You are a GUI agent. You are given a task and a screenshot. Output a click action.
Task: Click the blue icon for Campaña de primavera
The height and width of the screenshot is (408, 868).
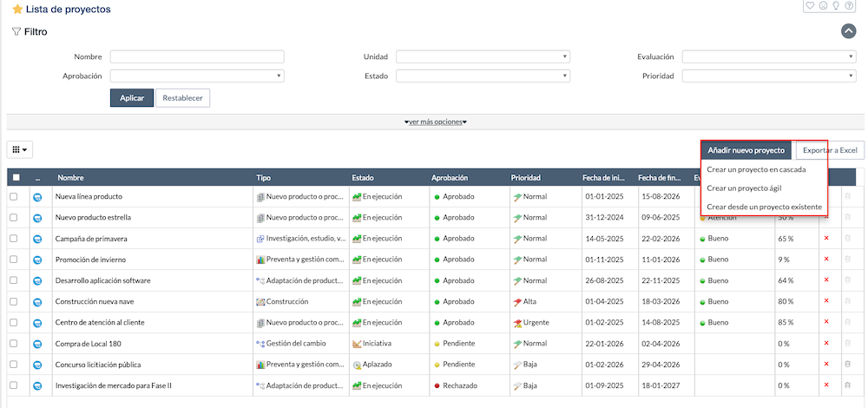pyautogui.click(x=38, y=239)
